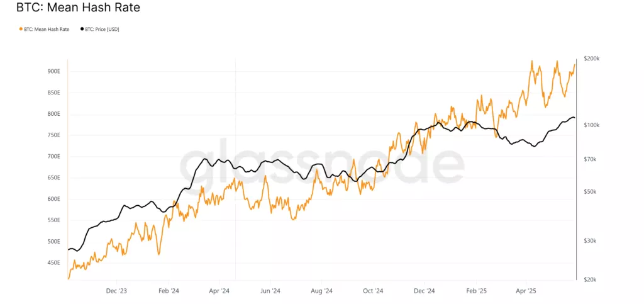Toggle the 'BTC: Price [USD]' legend label
Viewport: 644px width, 304px height.
pos(102,29)
